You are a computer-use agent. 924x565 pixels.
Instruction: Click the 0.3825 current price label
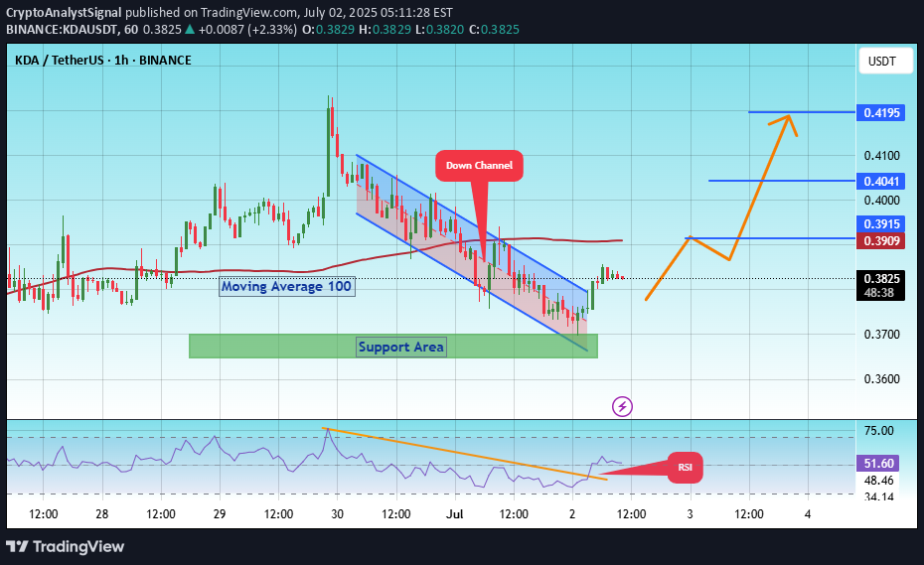(x=881, y=279)
